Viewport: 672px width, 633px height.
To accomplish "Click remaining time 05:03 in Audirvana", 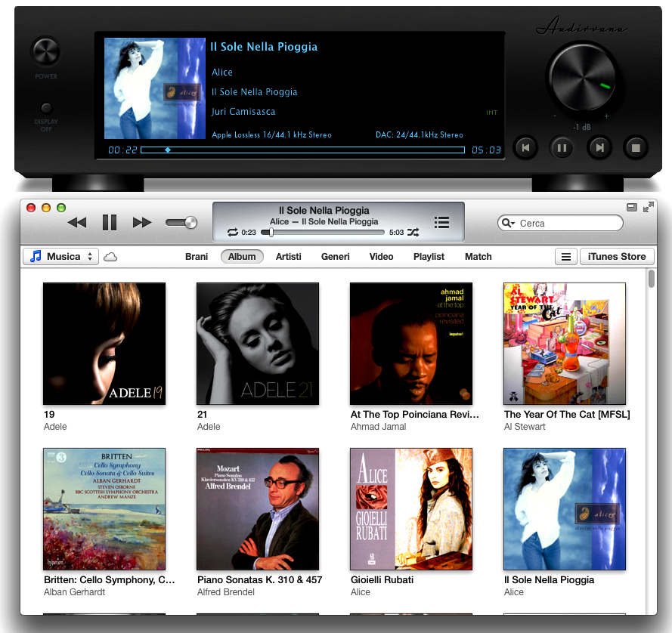I will point(487,150).
